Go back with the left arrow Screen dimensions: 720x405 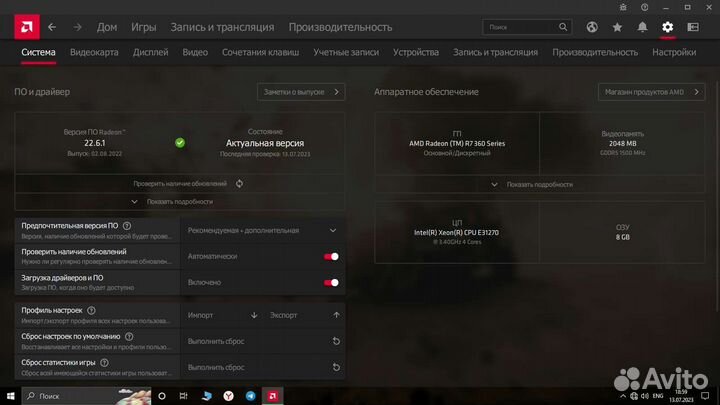(x=52, y=27)
